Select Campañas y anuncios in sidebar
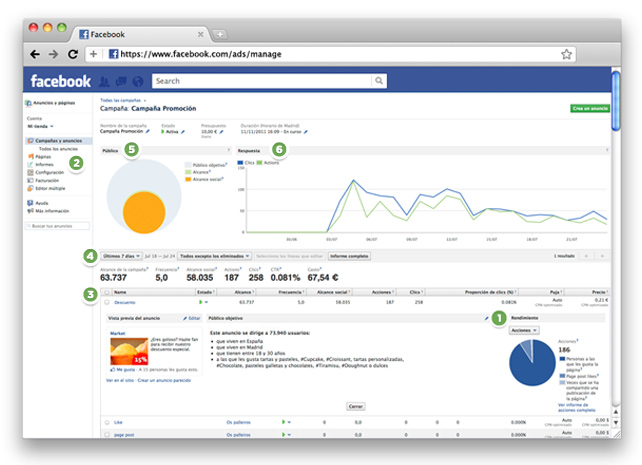Image resolution: width=642 pixels, height=465 pixels. (x=58, y=141)
